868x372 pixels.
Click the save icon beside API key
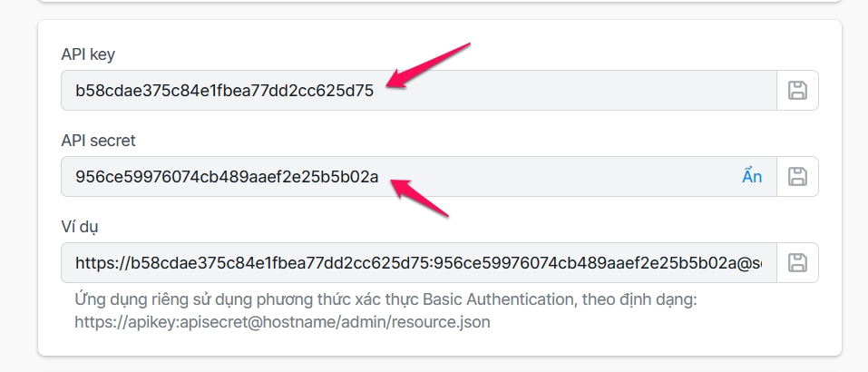tap(797, 90)
